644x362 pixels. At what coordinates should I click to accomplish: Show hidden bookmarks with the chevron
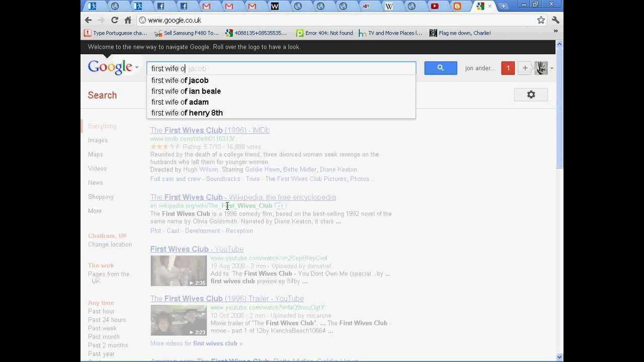(555, 31)
